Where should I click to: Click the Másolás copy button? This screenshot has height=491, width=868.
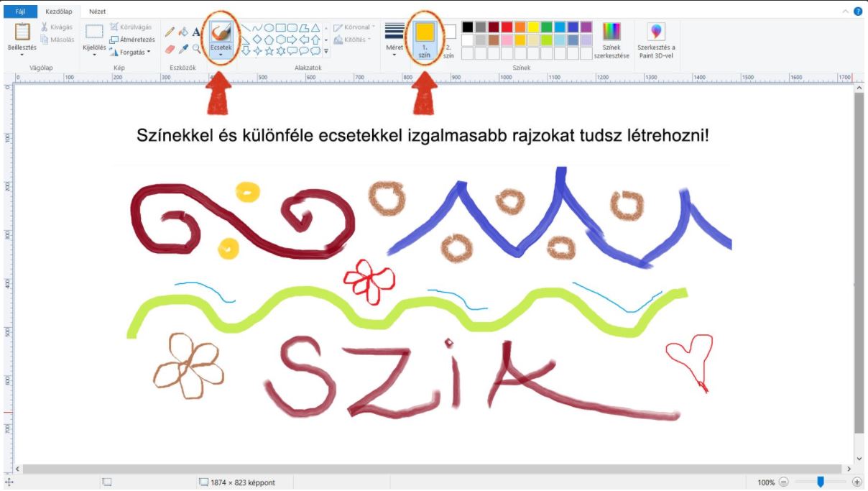[57, 40]
